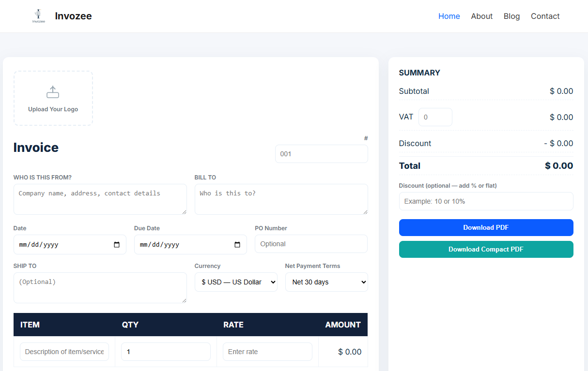Click the Enter rate field
588x371 pixels.
[x=267, y=352]
